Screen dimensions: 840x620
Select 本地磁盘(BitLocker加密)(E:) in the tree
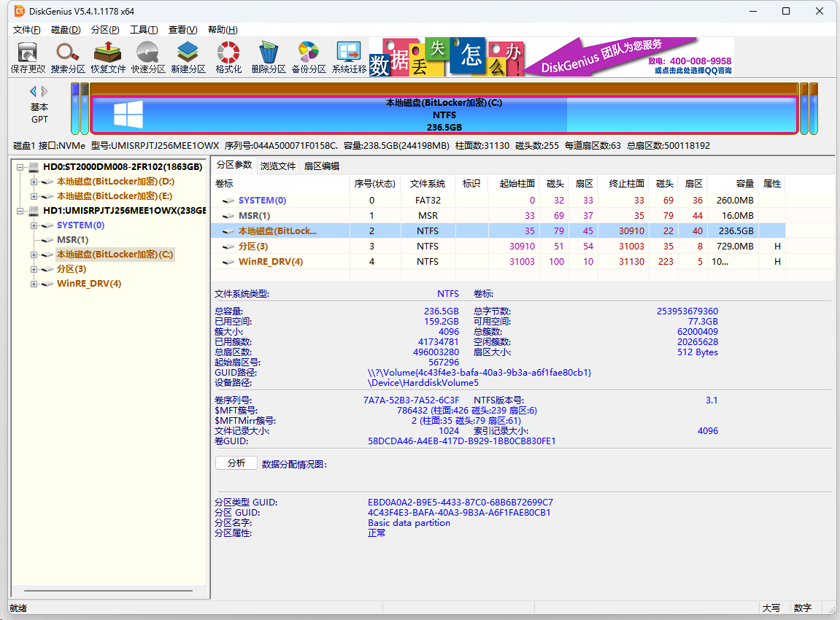coord(115,196)
